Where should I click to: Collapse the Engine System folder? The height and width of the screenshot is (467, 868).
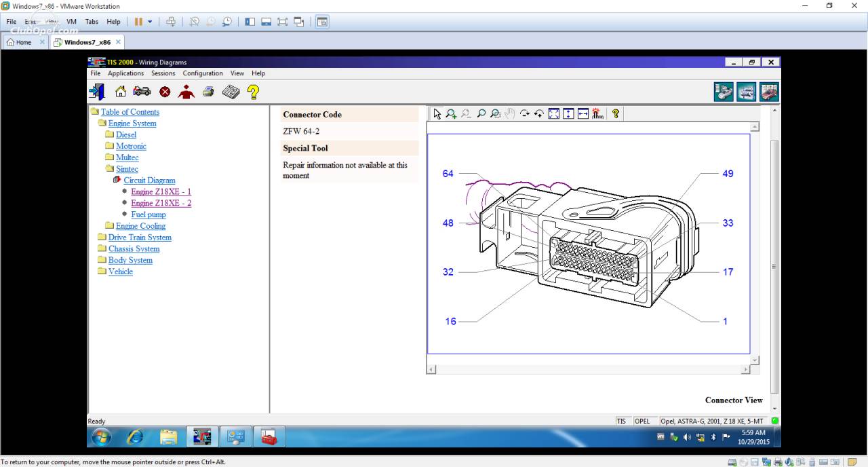click(x=132, y=124)
